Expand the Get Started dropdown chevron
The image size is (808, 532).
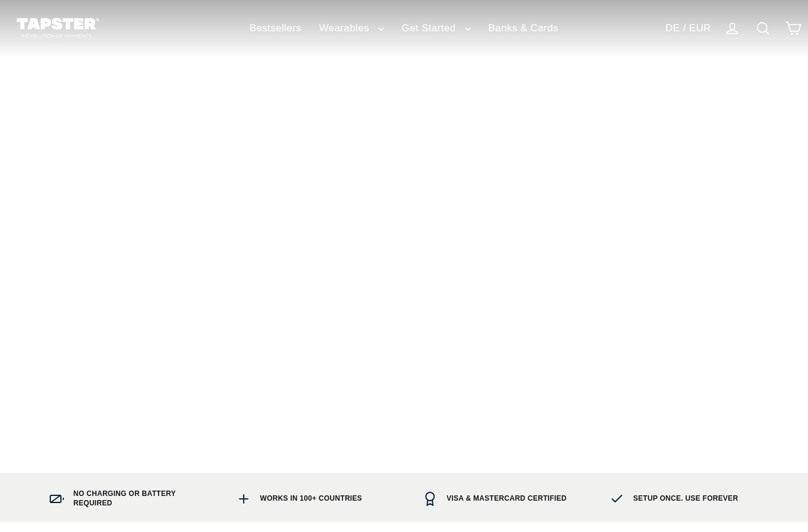pyautogui.click(x=467, y=28)
